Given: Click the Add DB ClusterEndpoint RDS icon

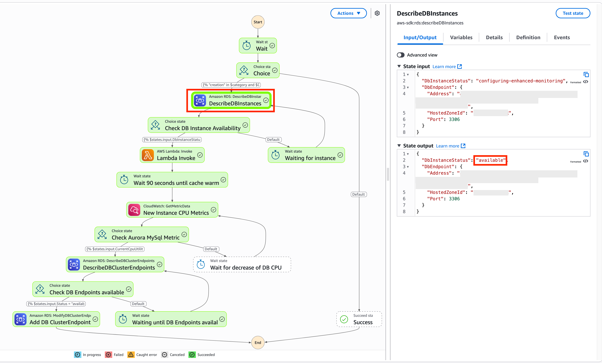Looking at the screenshot, I should coord(21,319).
